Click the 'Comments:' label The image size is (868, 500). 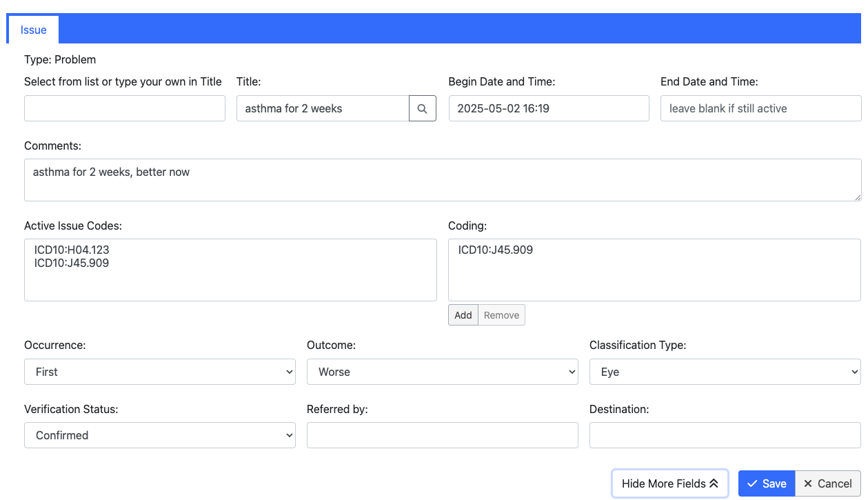pyautogui.click(x=52, y=146)
